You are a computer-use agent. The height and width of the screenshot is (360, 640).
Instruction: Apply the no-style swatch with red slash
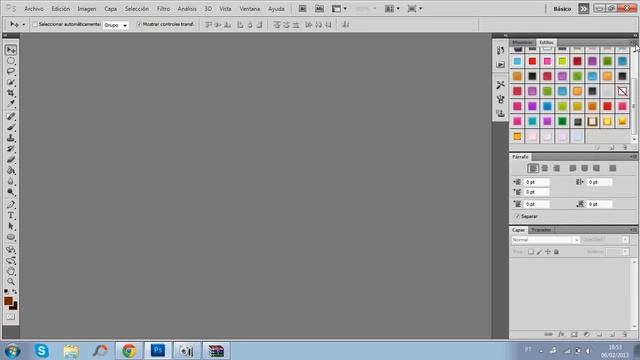pyautogui.click(x=622, y=91)
